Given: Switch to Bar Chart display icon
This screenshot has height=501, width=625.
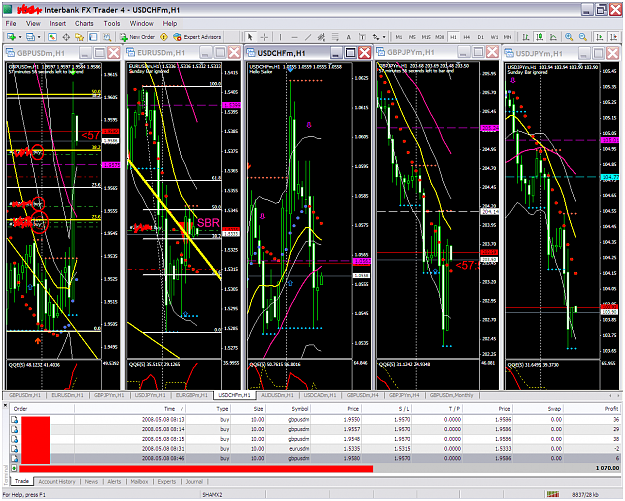Looking at the screenshot, I should point(526,37).
